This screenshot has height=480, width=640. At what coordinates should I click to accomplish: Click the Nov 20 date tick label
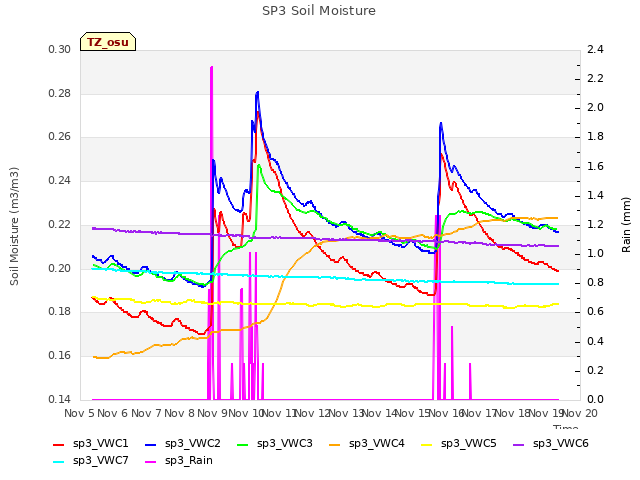tap(580, 413)
